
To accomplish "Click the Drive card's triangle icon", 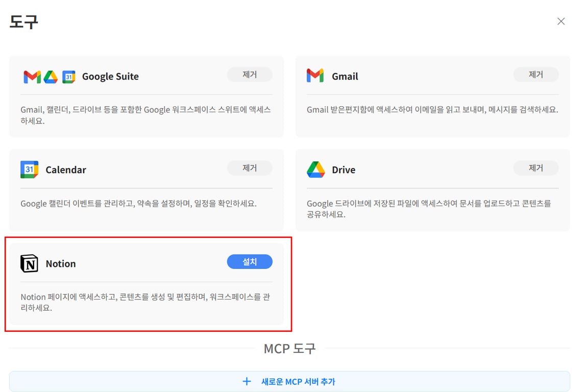I will tap(315, 169).
